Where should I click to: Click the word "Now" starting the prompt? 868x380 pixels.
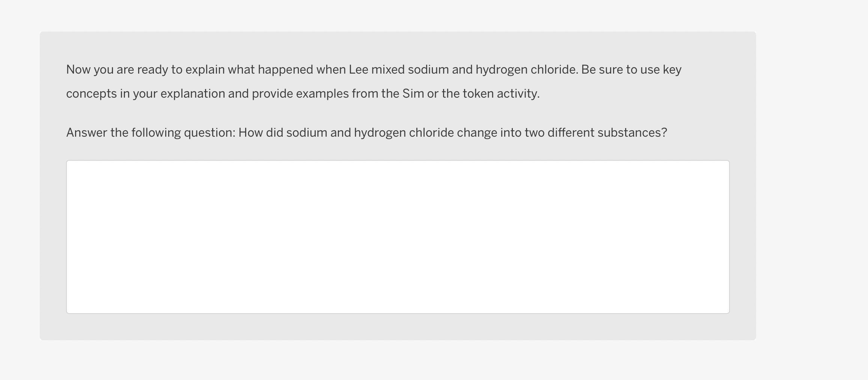78,70
